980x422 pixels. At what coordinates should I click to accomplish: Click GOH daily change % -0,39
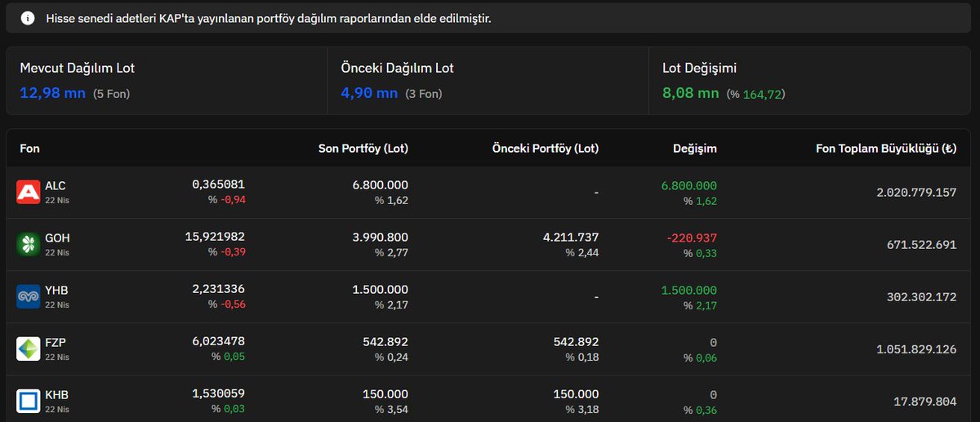point(227,251)
